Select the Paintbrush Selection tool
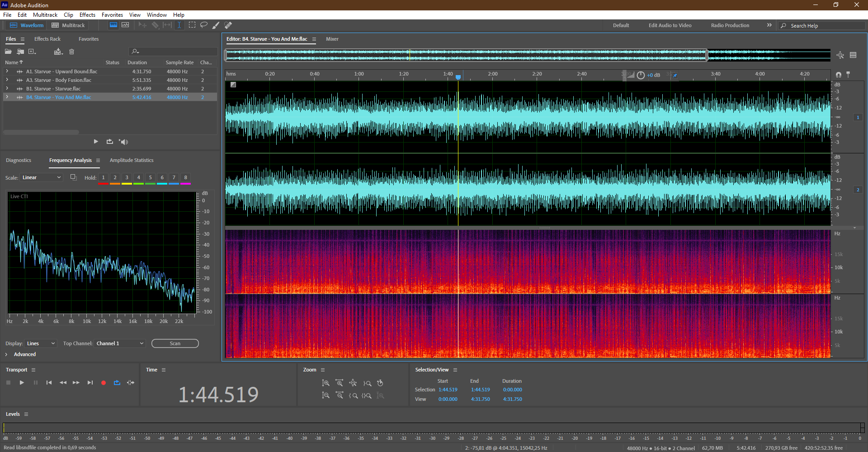 (216, 25)
